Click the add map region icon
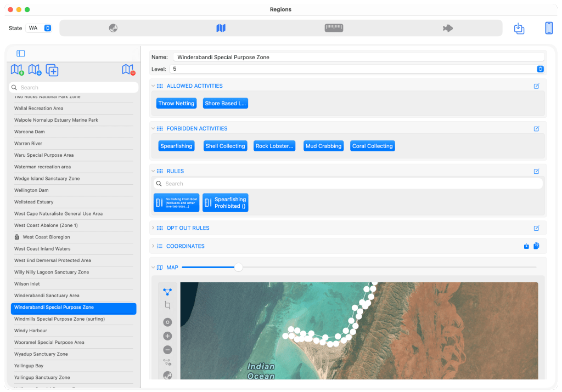 (x=17, y=70)
